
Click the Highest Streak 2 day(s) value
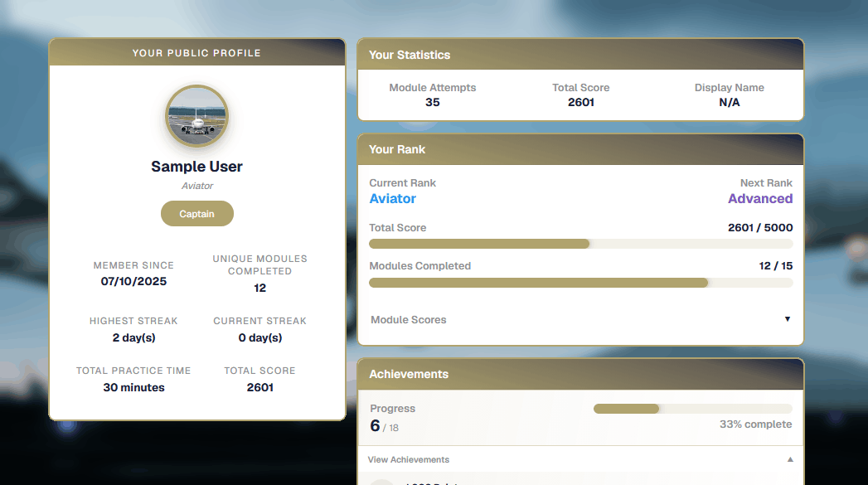(133, 337)
